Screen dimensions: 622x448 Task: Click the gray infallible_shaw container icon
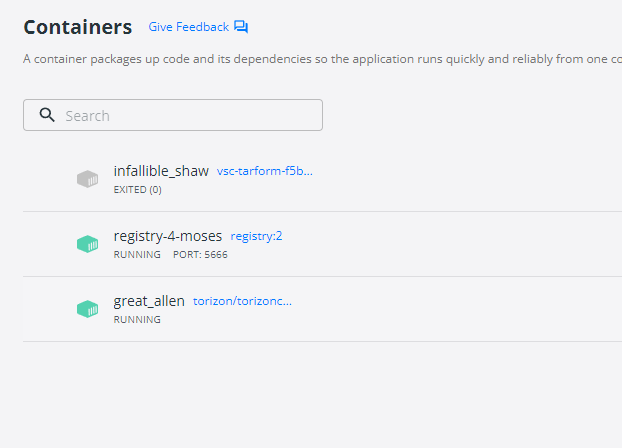coord(87,179)
